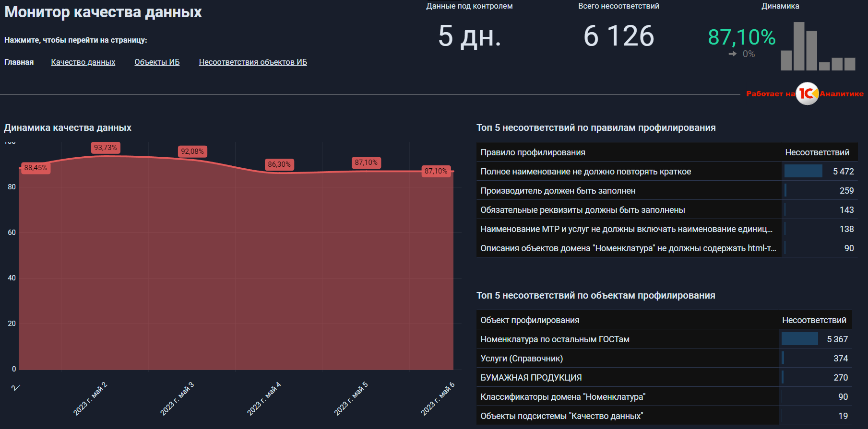Click the value 374 in objects table
This screenshot has width=868, height=429.
click(841, 359)
